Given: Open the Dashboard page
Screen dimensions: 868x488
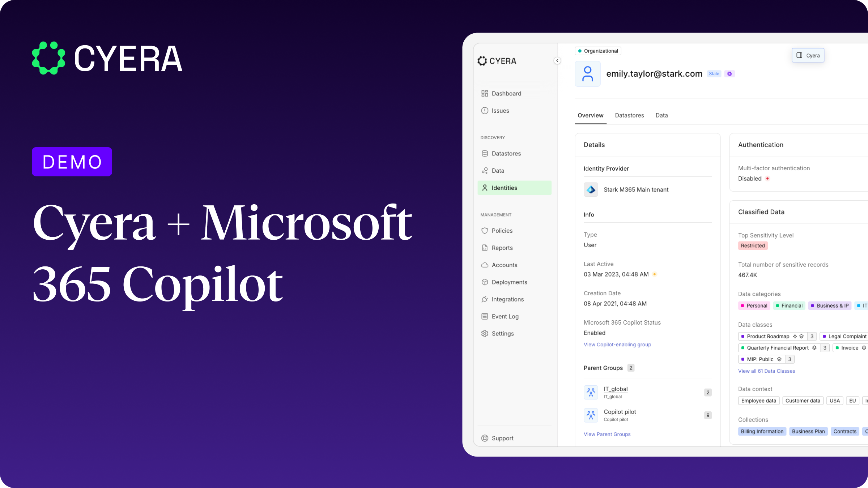Looking at the screenshot, I should pyautogui.click(x=514, y=94).
